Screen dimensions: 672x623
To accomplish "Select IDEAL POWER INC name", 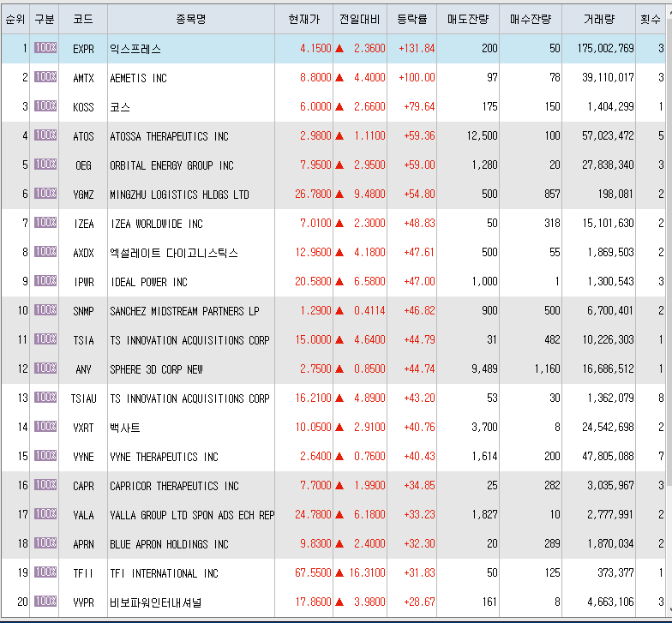I will [x=149, y=282].
